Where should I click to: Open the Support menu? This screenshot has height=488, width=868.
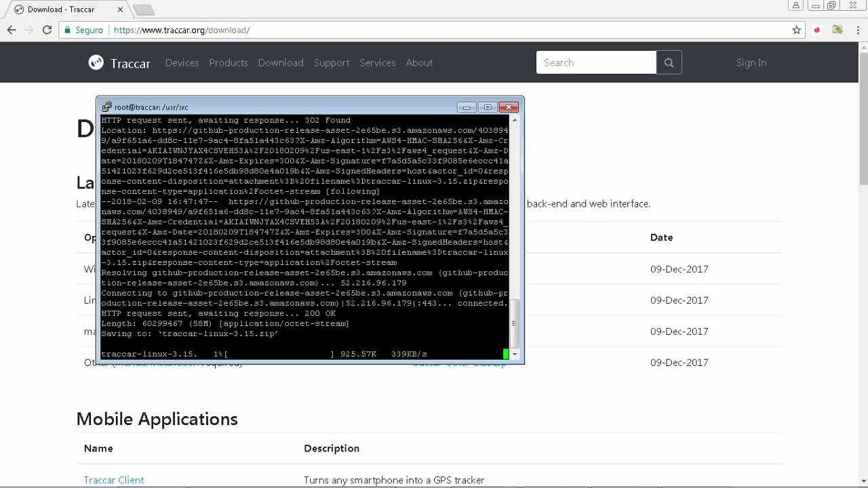click(332, 62)
